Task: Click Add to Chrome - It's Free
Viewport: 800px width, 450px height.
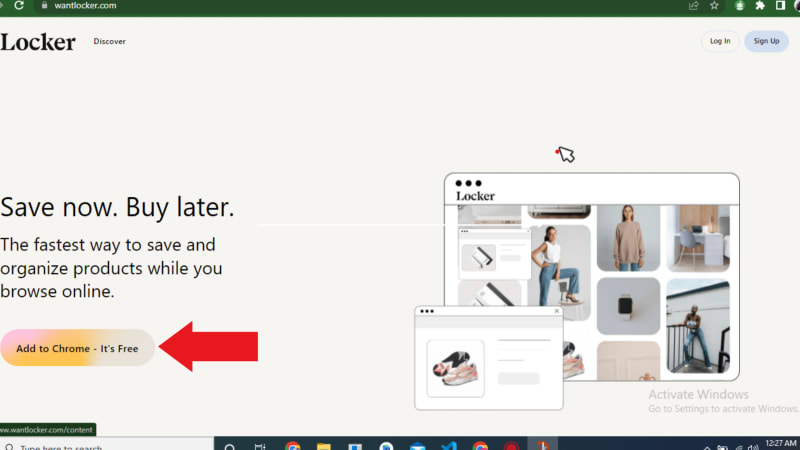Action: [77, 348]
